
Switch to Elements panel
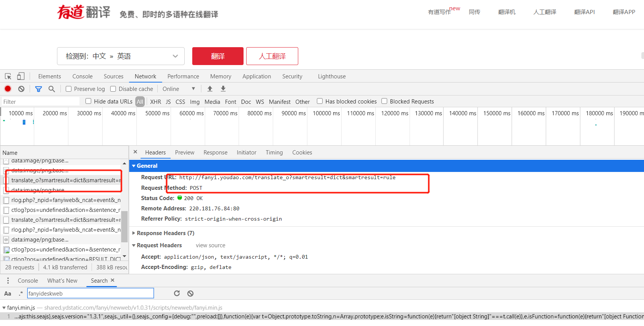(49, 76)
